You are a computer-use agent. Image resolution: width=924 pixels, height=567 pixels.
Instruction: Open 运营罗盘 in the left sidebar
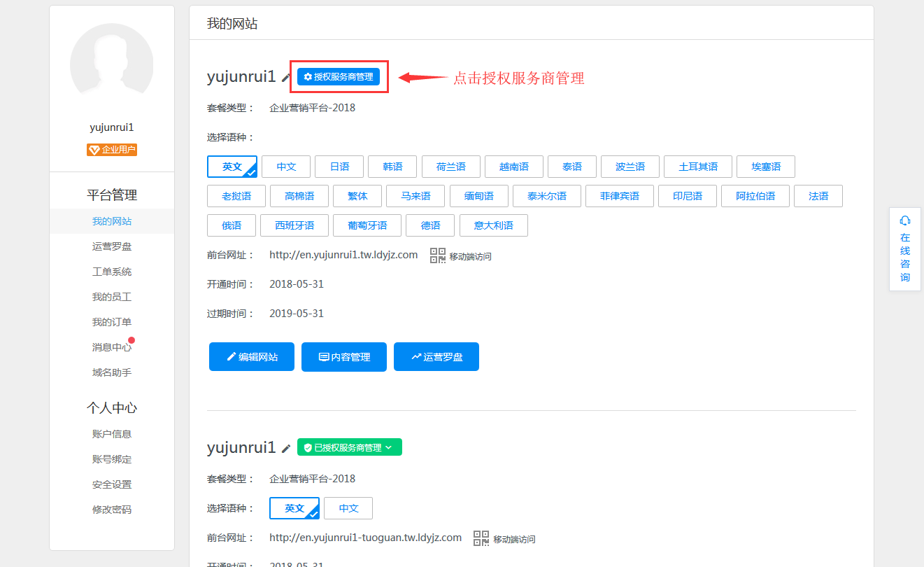click(112, 246)
